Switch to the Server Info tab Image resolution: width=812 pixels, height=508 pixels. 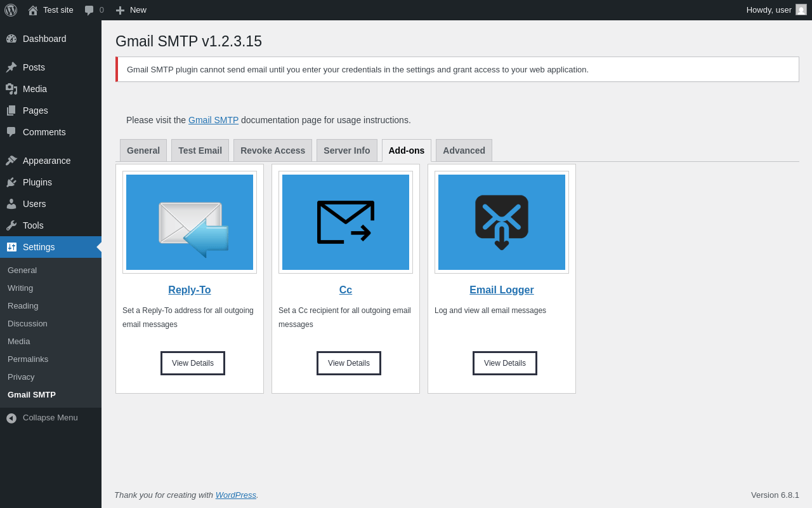(x=347, y=150)
